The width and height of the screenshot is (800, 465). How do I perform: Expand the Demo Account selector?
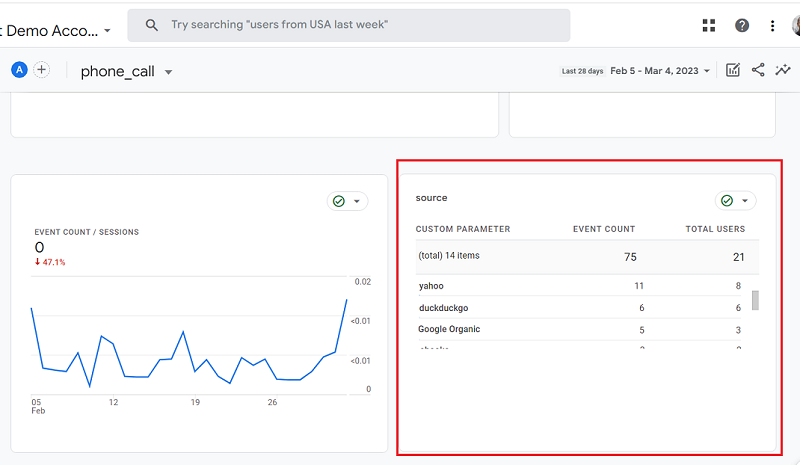coord(107,31)
